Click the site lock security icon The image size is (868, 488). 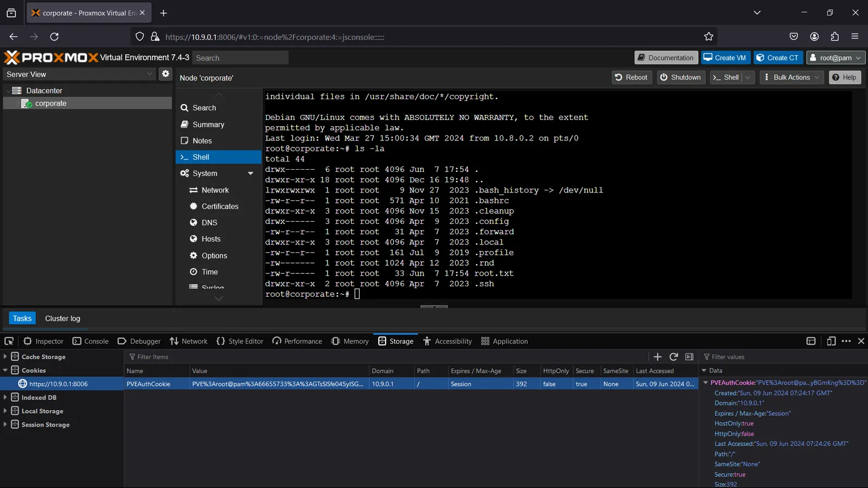(155, 36)
